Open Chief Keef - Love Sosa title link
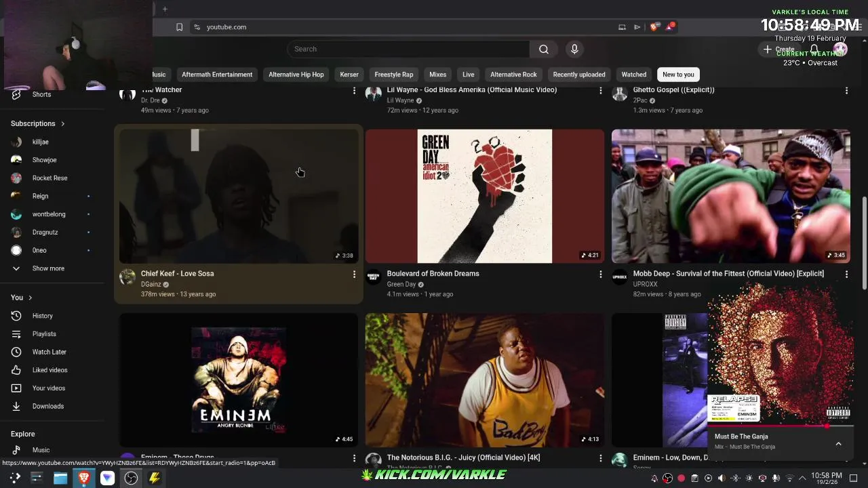868x488 pixels. pos(177,274)
